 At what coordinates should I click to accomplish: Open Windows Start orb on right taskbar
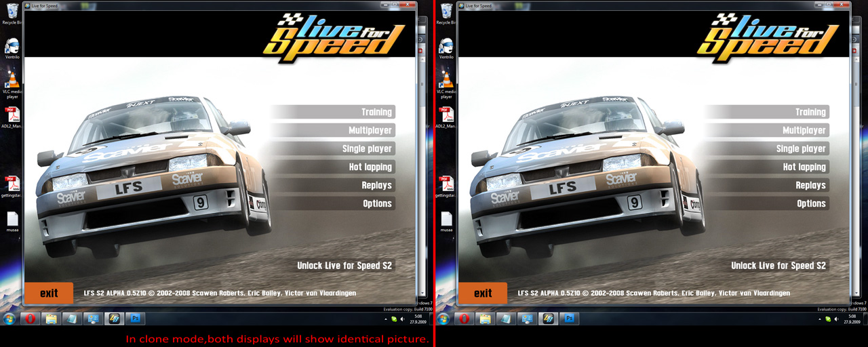click(443, 318)
